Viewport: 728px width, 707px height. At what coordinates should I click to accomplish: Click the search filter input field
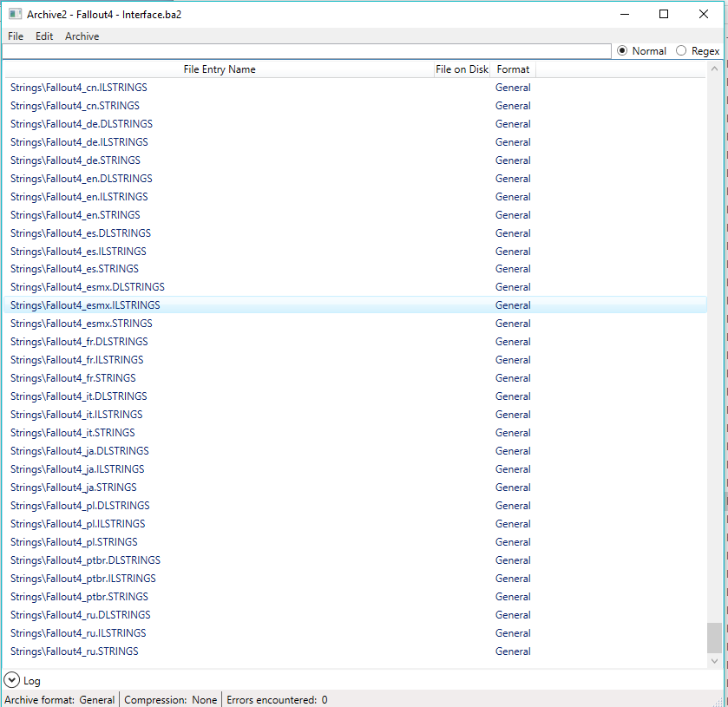pyautogui.click(x=306, y=51)
